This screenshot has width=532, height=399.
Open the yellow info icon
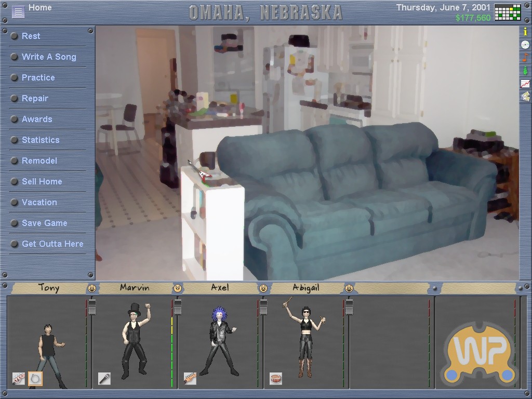tap(525, 32)
